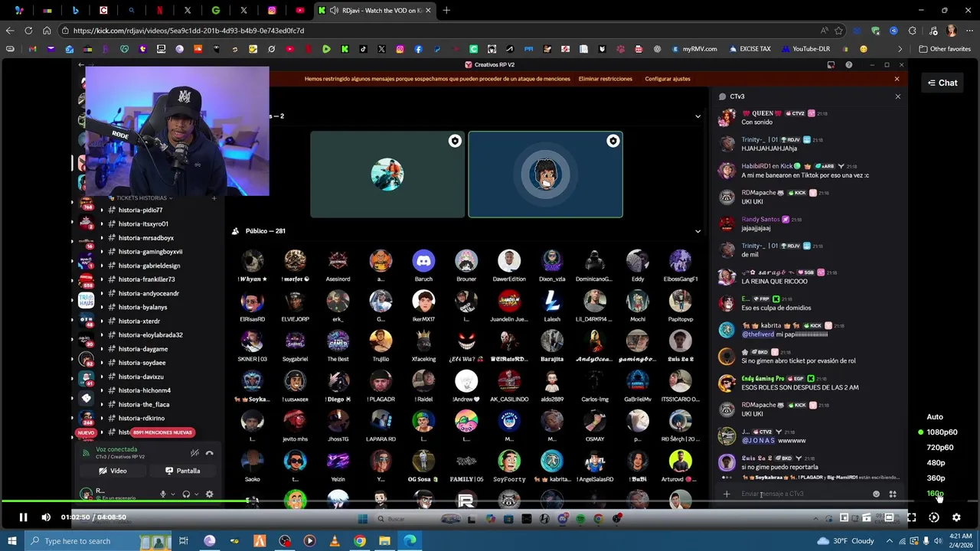Expand thread arrow for historia-byalanys
This screenshot has height=551, width=980.
pyautogui.click(x=101, y=307)
